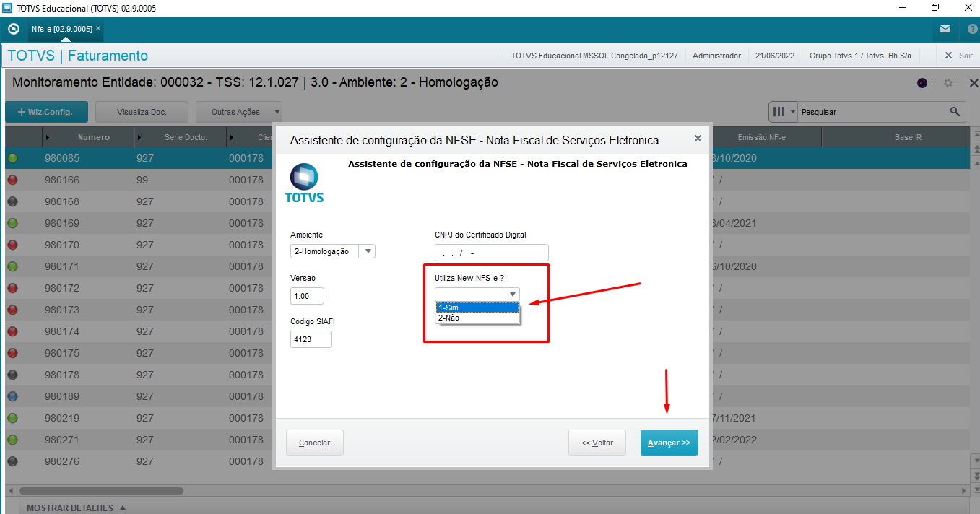Select green status icon of row 980169
The width and height of the screenshot is (980, 514).
pos(13,223)
